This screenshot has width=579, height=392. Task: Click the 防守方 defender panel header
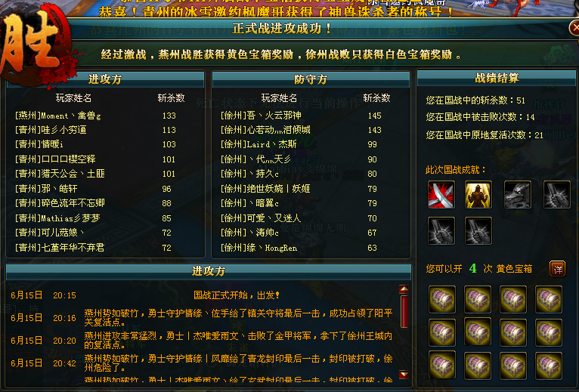[x=311, y=79]
